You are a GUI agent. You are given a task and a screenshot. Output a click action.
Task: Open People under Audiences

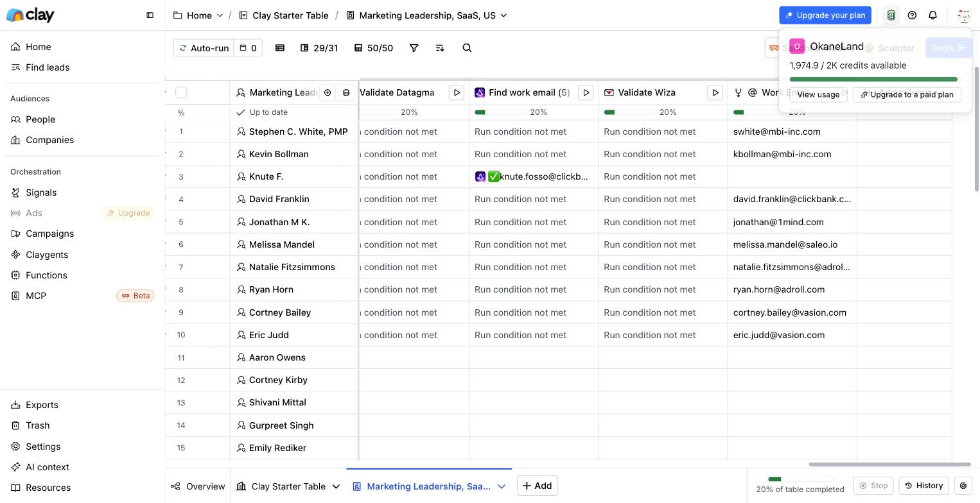pyautogui.click(x=82, y=119)
